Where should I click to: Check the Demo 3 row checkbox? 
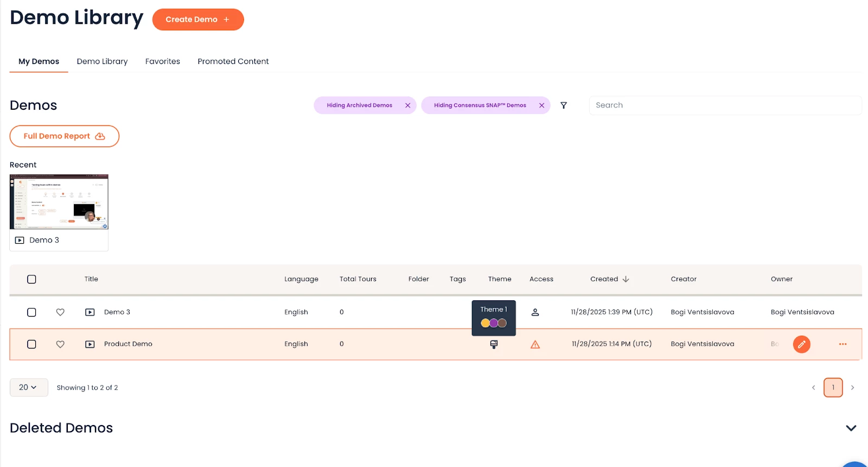(x=31, y=312)
